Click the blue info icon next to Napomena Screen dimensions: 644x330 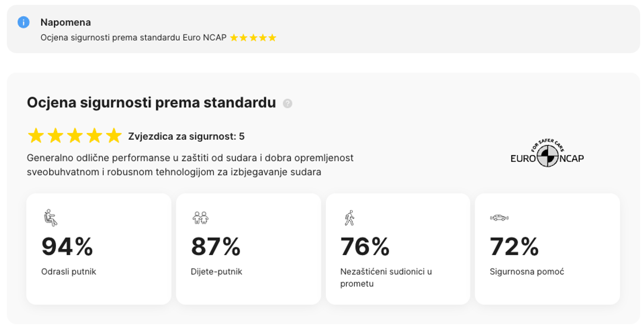tap(23, 22)
